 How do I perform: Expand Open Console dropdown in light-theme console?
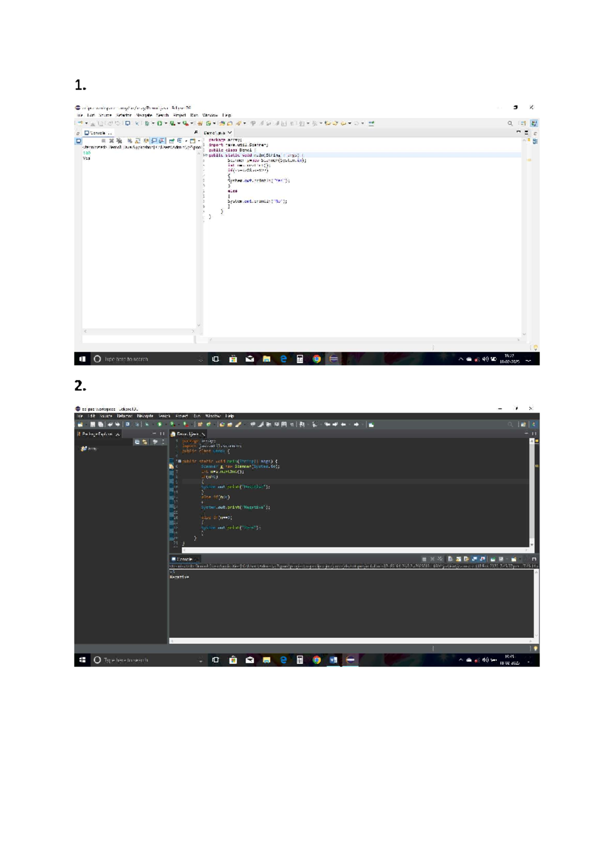click(199, 141)
